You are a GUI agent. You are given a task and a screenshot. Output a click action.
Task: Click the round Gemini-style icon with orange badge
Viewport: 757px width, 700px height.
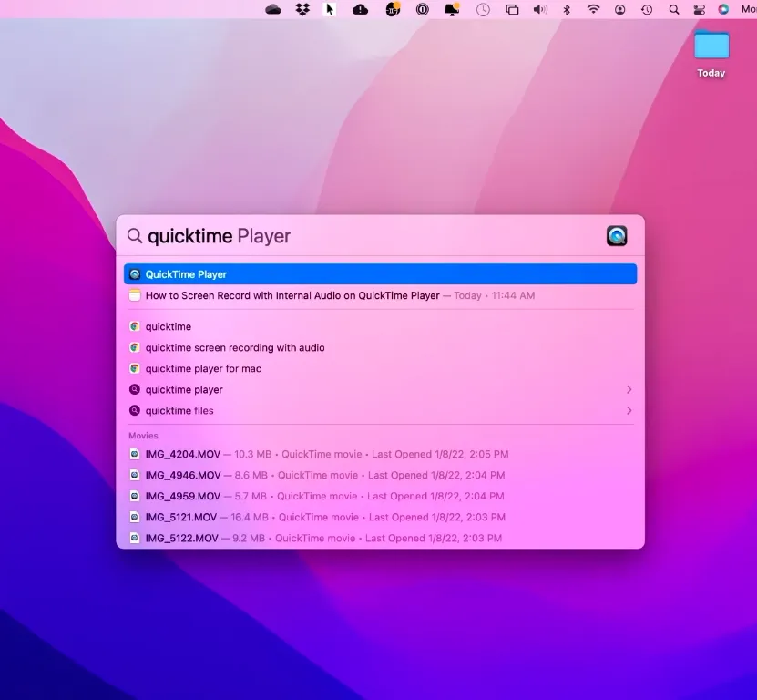click(393, 9)
